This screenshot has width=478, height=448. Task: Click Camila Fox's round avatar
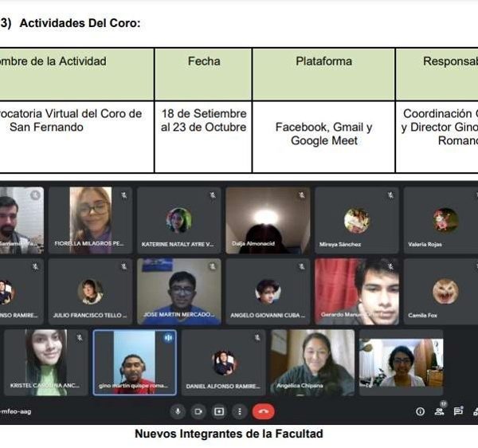tap(445, 292)
